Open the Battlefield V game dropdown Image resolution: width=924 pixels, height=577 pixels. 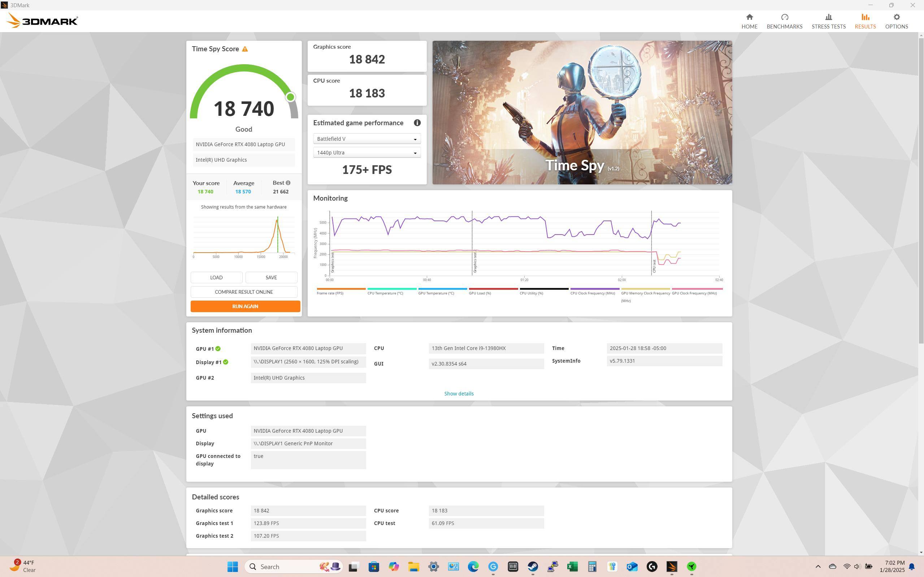(x=366, y=139)
